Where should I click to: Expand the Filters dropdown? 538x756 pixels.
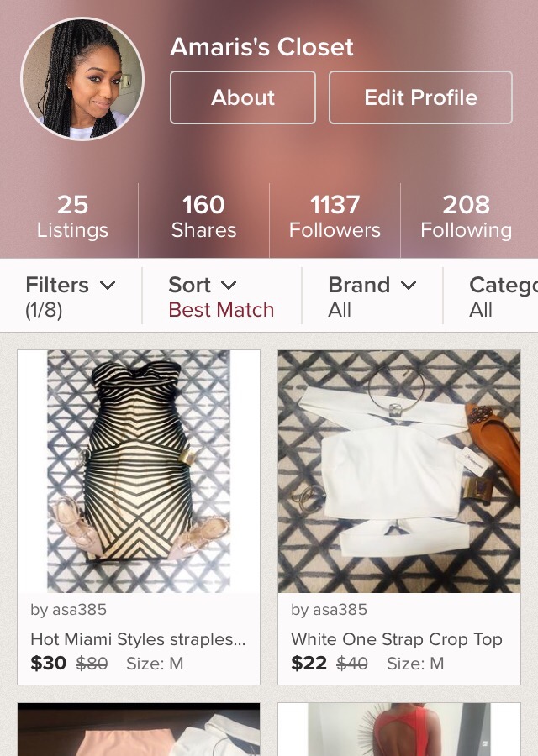click(x=71, y=296)
